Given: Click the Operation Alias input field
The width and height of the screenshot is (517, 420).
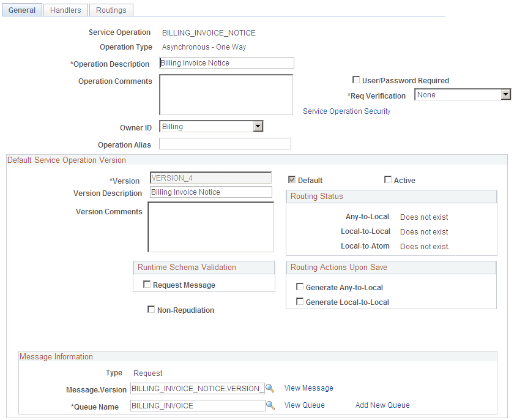Looking at the screenshot, I should [225, 143].
